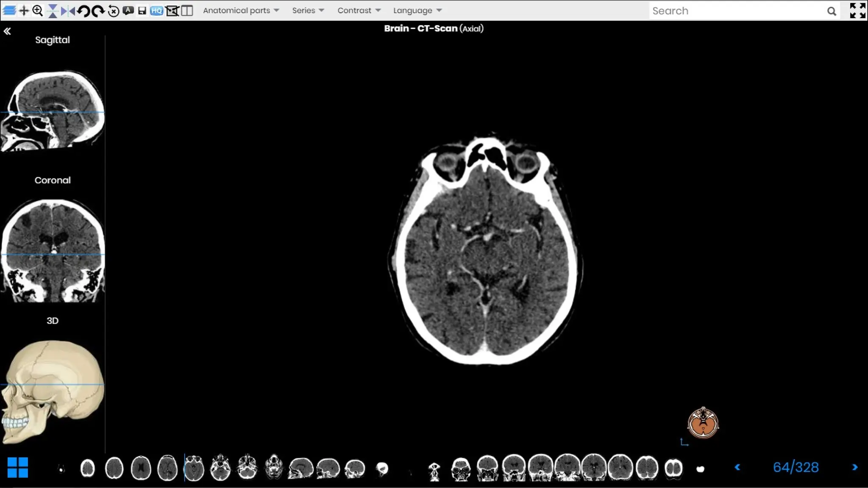Toggle anatomical labels speech-bubble icon

click(128, 10)
